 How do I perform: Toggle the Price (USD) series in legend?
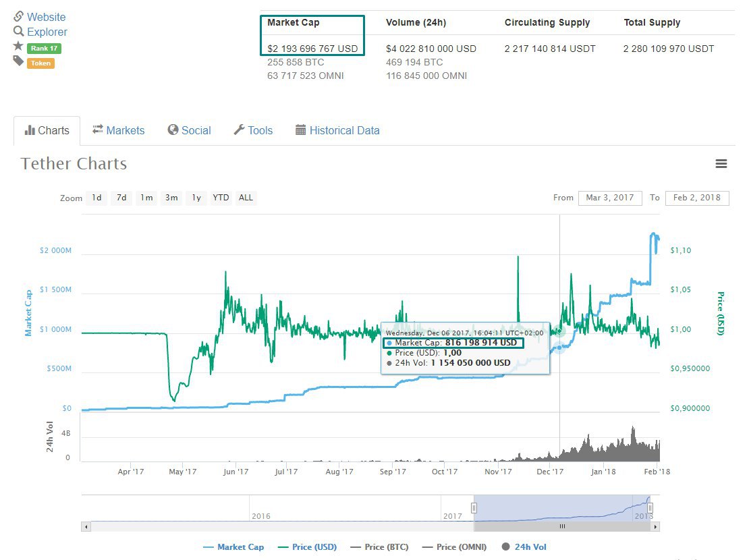coord(308,547)
